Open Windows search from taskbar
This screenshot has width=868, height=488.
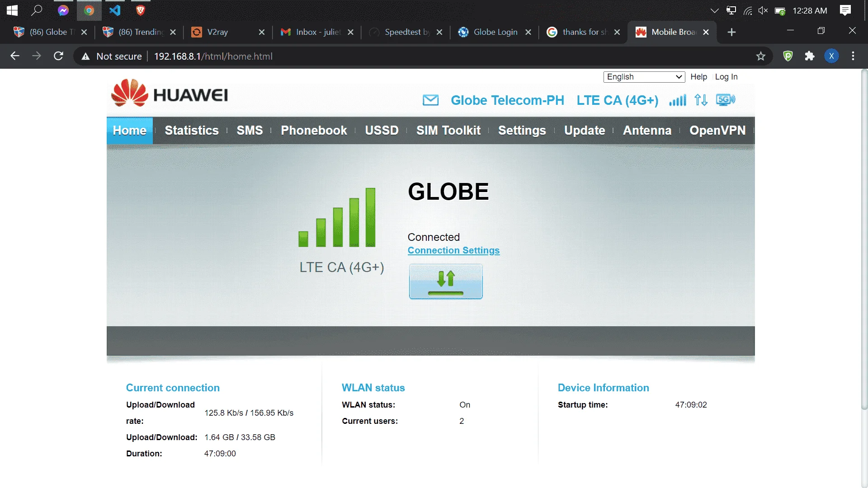tap(37, 10)
